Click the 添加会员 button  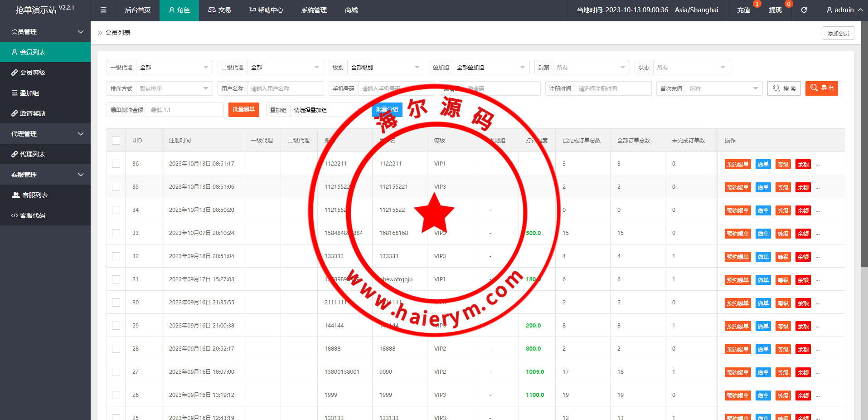point(838,33)
